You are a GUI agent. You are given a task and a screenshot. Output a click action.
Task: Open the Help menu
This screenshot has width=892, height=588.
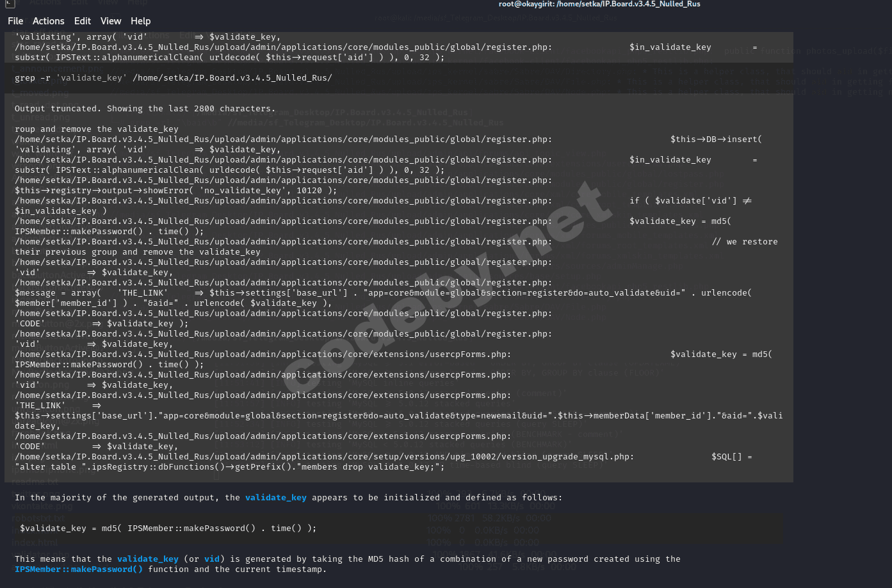(141, 21)
